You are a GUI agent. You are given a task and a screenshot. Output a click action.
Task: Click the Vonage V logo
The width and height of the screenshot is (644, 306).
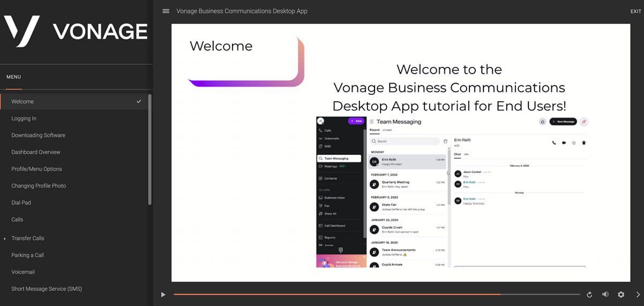coord(22,31)
